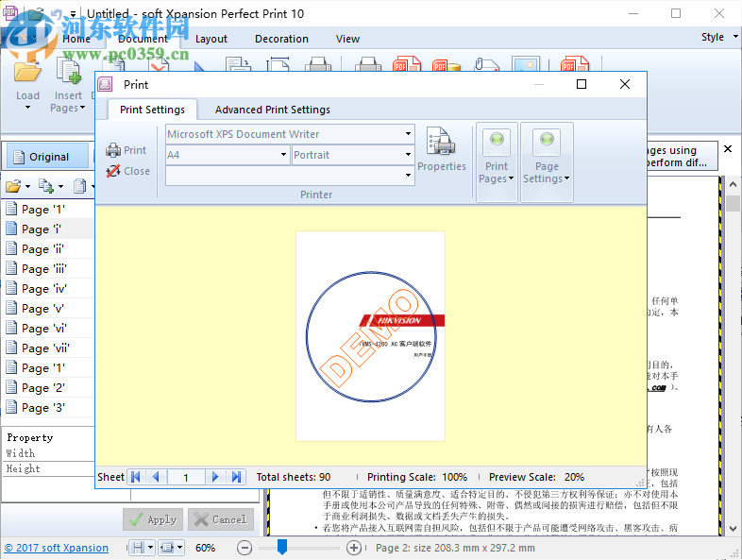This screenshot has height=560, width=742.
Task: Click the zoom in plus button
Action: pyautogui.click(x=354, y=548)
